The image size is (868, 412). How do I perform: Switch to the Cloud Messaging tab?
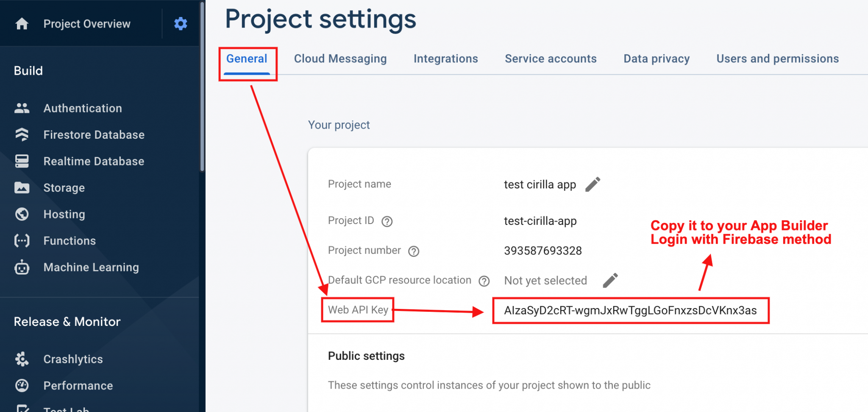coord(340,59)
